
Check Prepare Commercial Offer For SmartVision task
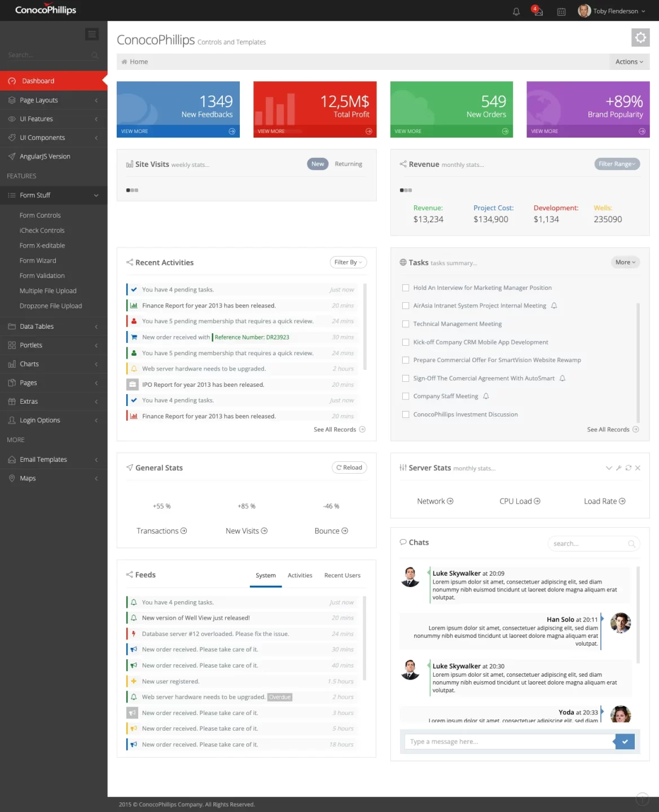(x=406, y=360)
